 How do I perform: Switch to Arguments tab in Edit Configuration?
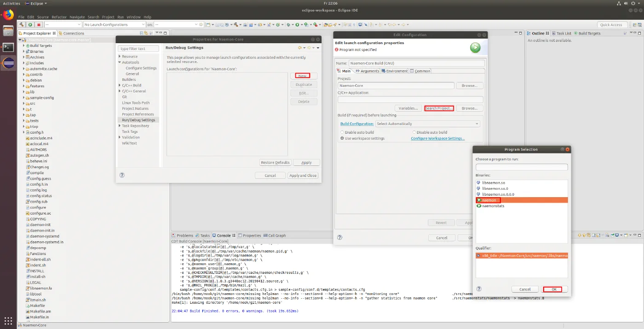(x=367, y=71)
